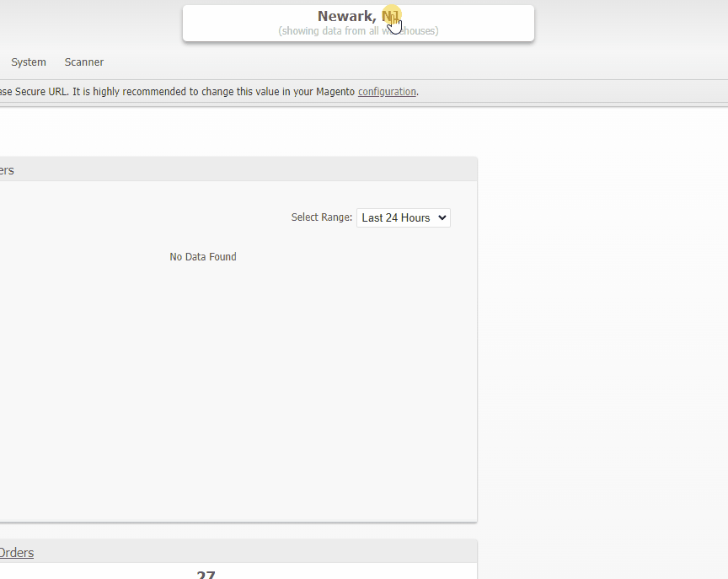This screenshot has width=728, height=579.
Task: Click the word Magento in the notice bar
Action: point(335,92)
